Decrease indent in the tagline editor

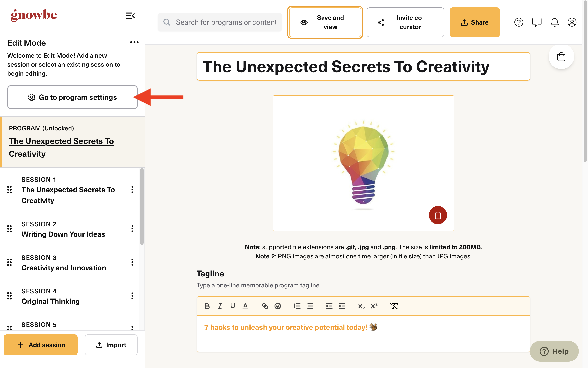click(x=329, y=306)
